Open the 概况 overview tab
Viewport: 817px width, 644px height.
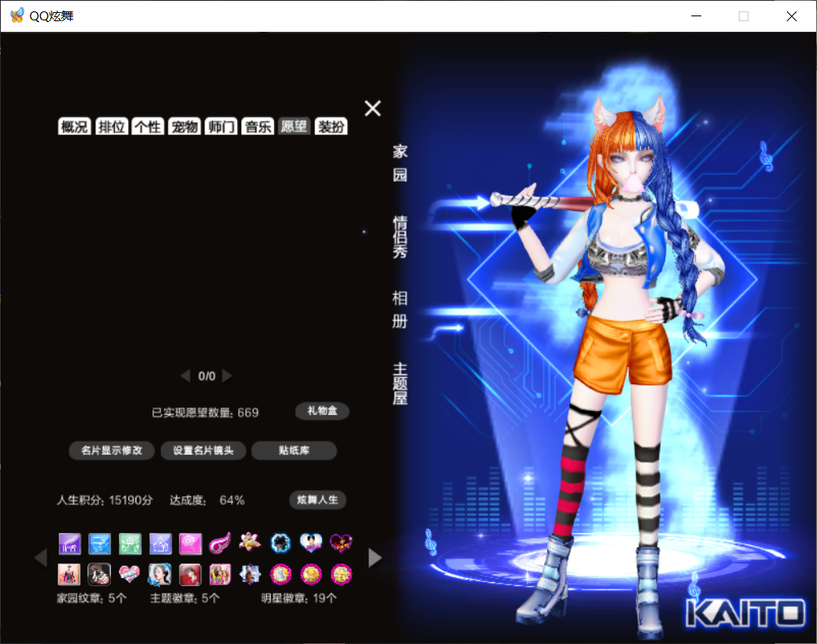[x=74, y=126]
